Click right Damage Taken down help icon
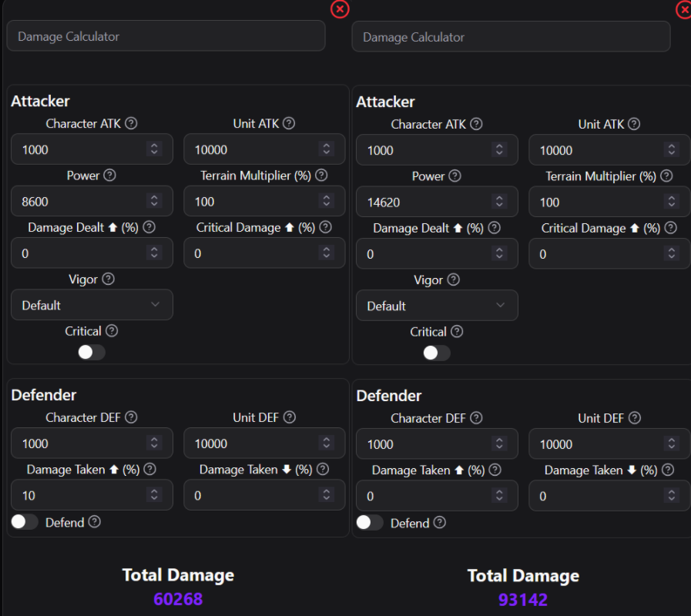Viewport: 691px width, 616px height. point(668,470)
